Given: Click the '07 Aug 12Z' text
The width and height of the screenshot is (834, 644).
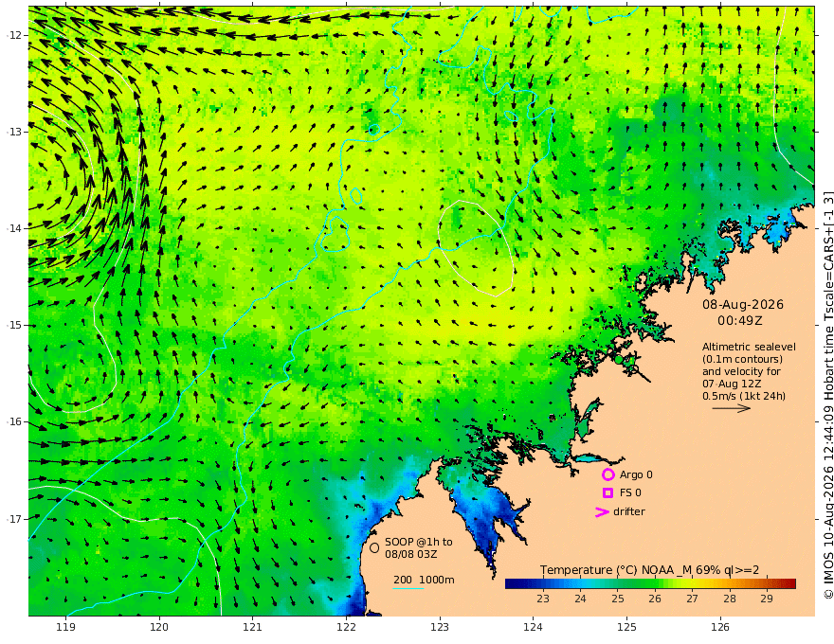Looking at the screenshot, I should click(x=732, y=384).
